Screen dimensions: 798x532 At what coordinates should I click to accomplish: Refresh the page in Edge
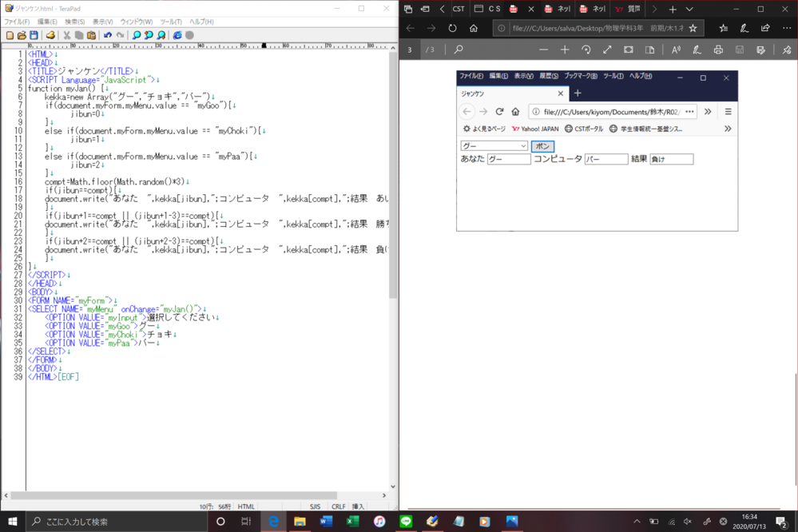point(452,28)
